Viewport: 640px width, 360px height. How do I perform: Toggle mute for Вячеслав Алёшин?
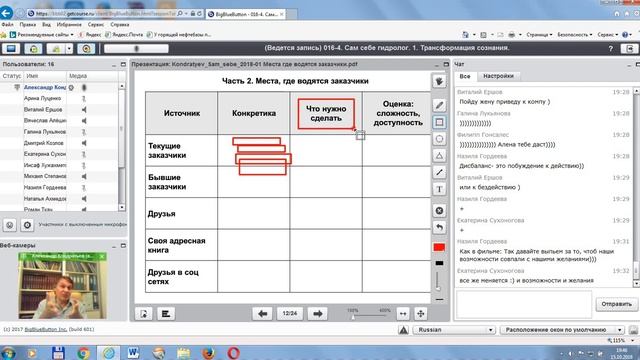(84, 120)
